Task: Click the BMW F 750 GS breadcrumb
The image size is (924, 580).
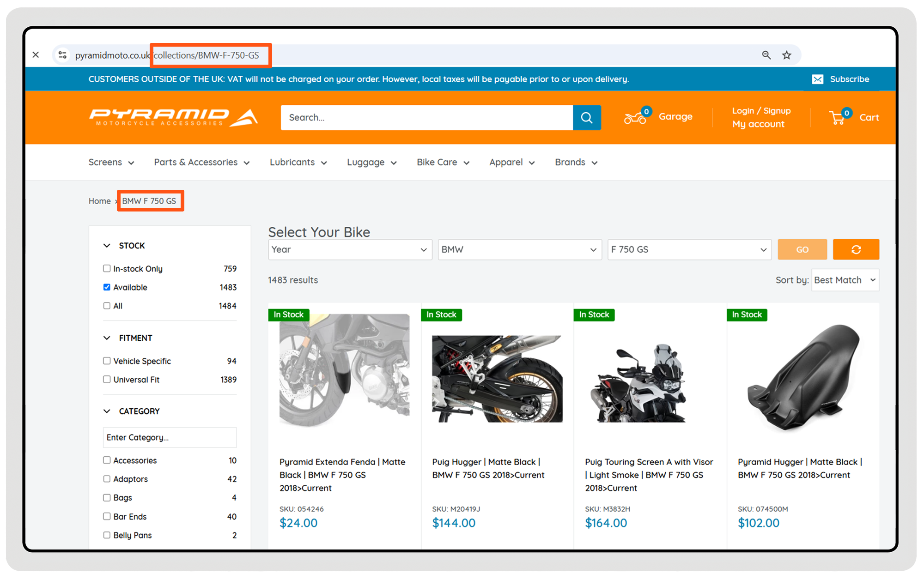Action: 149,201
